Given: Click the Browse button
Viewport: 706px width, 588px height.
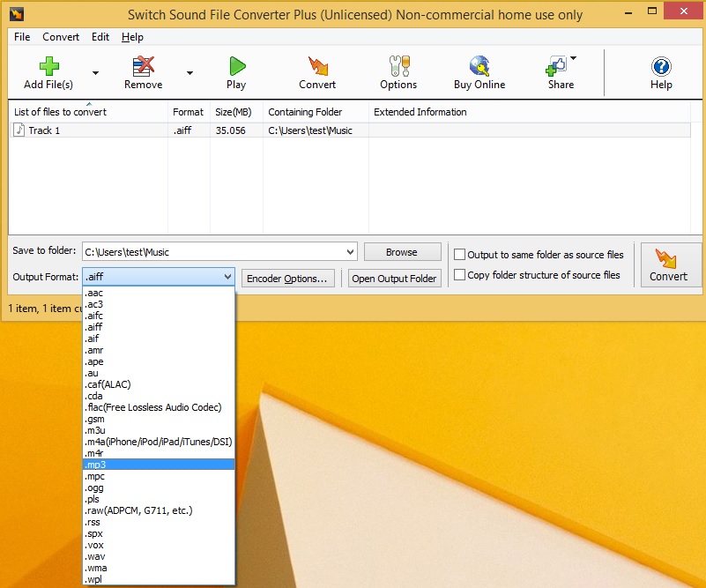Looking at the screenshot, I should click(402, 252).
